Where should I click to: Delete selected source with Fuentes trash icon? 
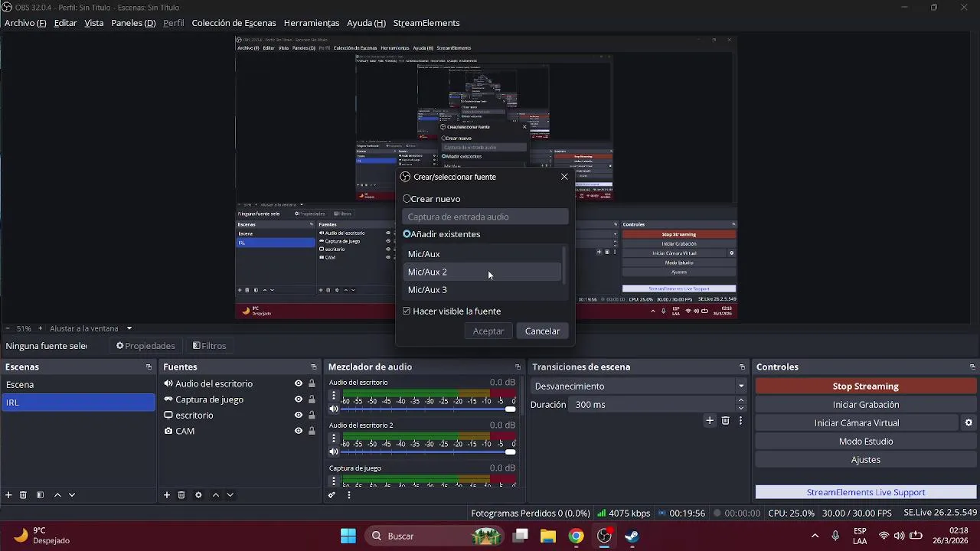(181, 495)
